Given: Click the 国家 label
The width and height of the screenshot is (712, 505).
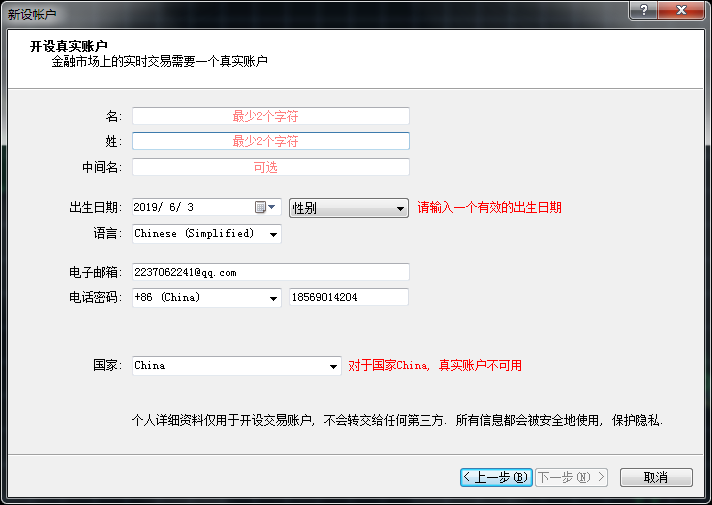Looking at the screenshot, I should click(x=108, y=365).
